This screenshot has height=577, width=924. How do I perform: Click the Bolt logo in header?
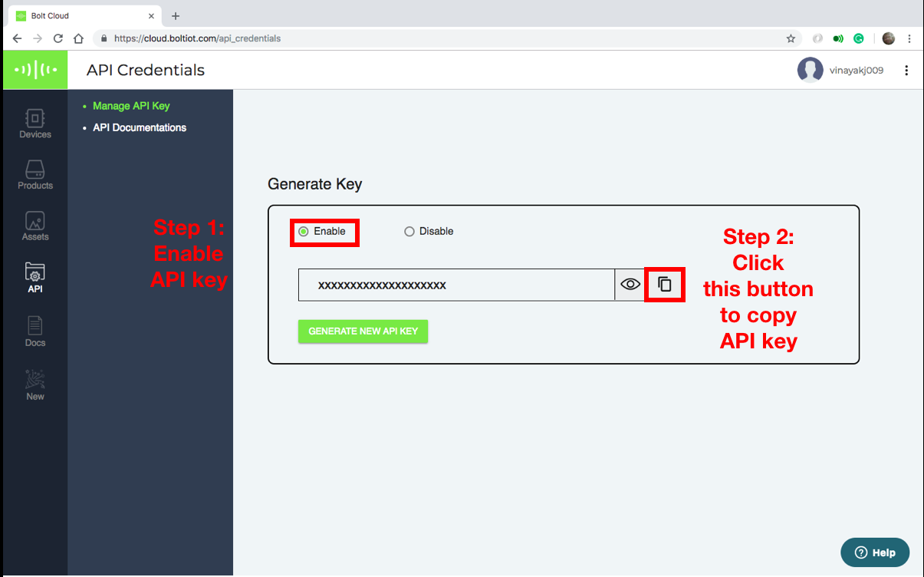click(35, 70)
